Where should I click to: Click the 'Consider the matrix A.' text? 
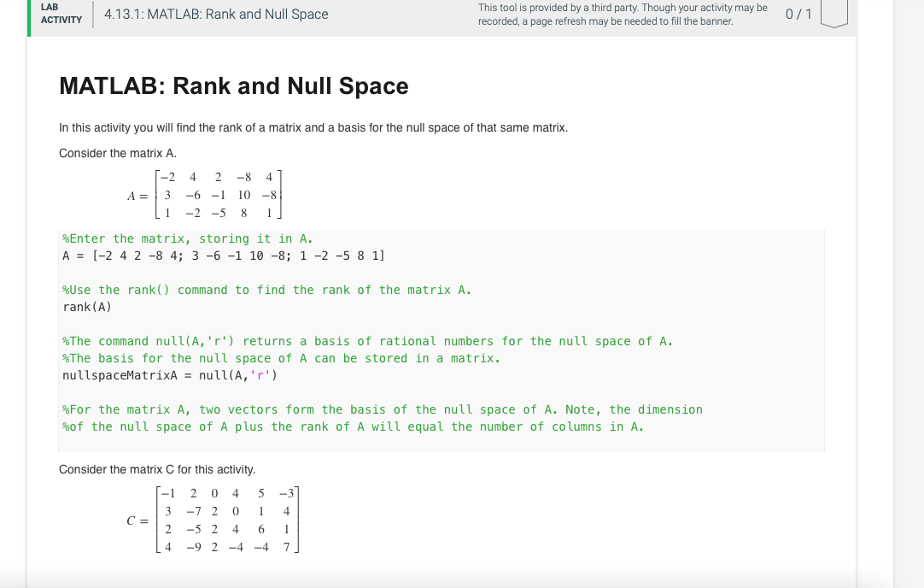(118, 153)
